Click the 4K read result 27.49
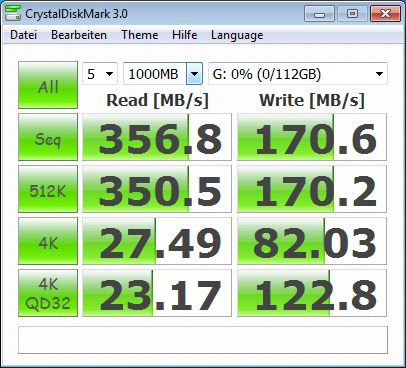Viewport: 406px width, 368px height. [x=157, y=241]
